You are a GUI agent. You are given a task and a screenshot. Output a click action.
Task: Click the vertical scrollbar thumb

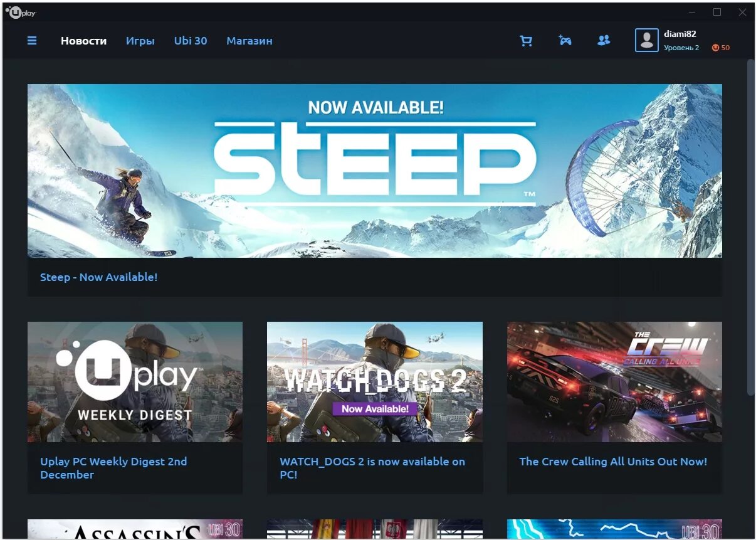(x=750, y=227)
